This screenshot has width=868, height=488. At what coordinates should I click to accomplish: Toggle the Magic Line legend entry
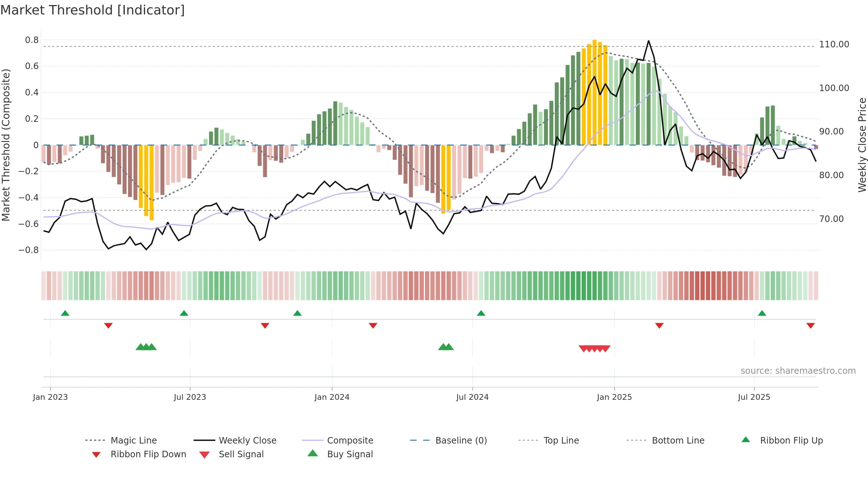[x=121, y=440]
